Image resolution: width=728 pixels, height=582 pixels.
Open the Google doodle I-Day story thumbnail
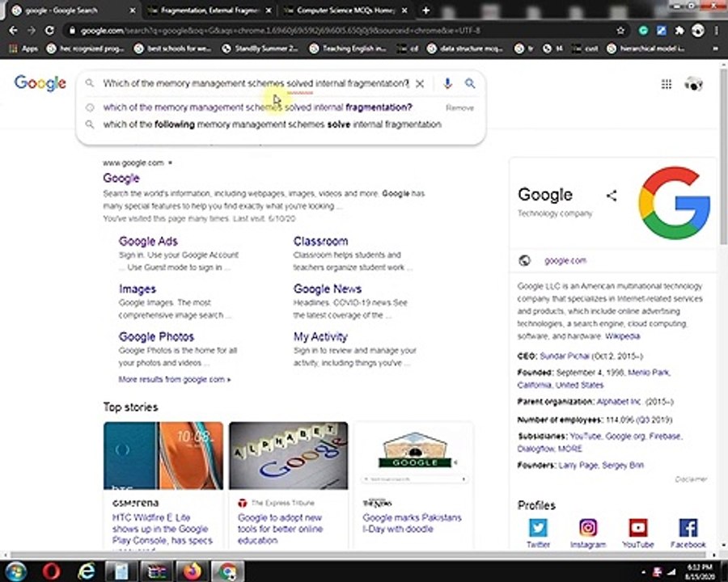[x=413, y=456]
